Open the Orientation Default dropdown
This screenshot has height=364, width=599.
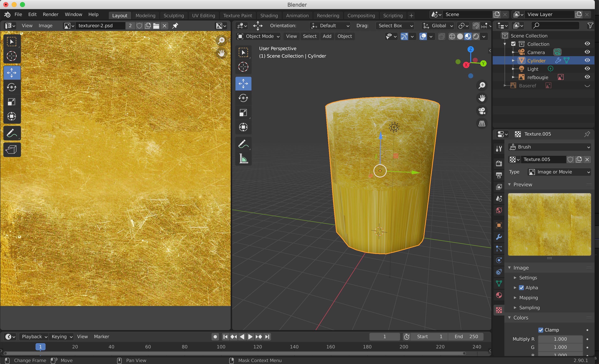[x=330, y=26]
